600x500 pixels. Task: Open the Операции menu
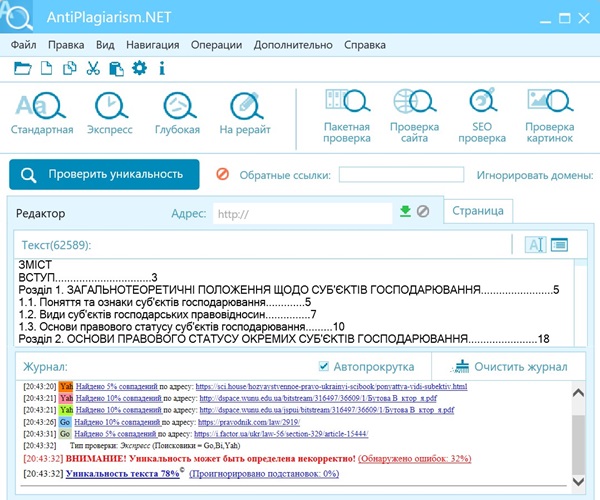pyautogui.click(x=217, y=45)
